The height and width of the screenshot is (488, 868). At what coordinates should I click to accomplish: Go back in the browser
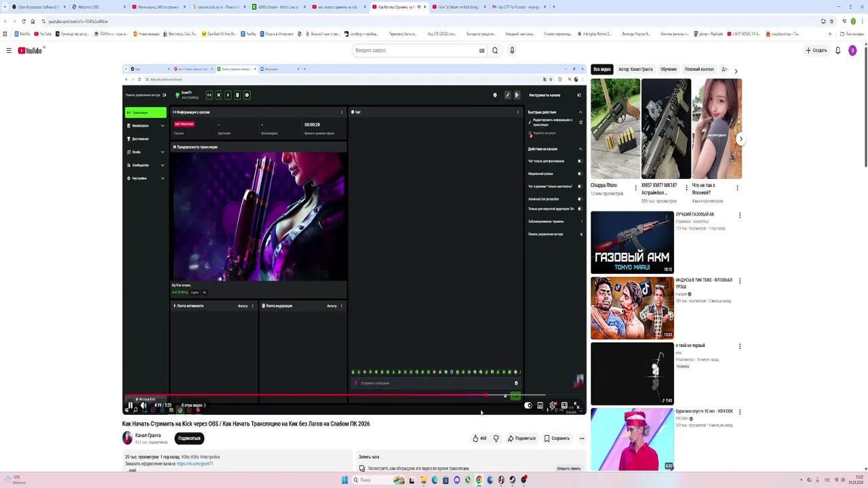tap(5, 21)
